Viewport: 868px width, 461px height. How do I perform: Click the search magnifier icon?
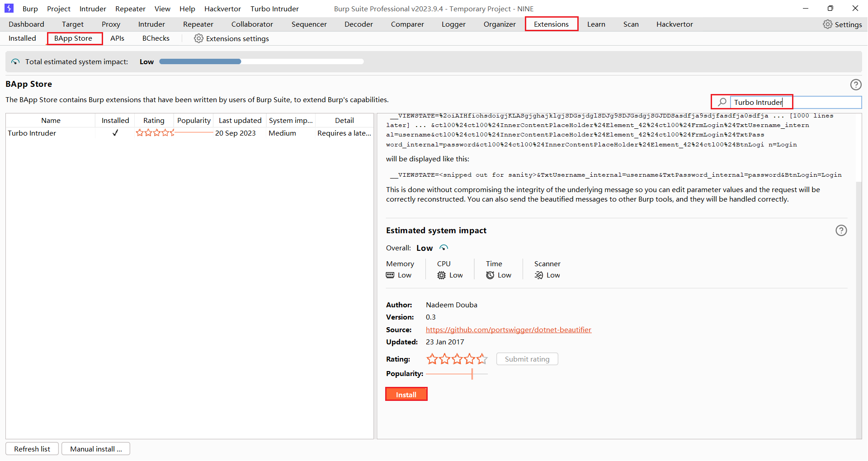722,102
